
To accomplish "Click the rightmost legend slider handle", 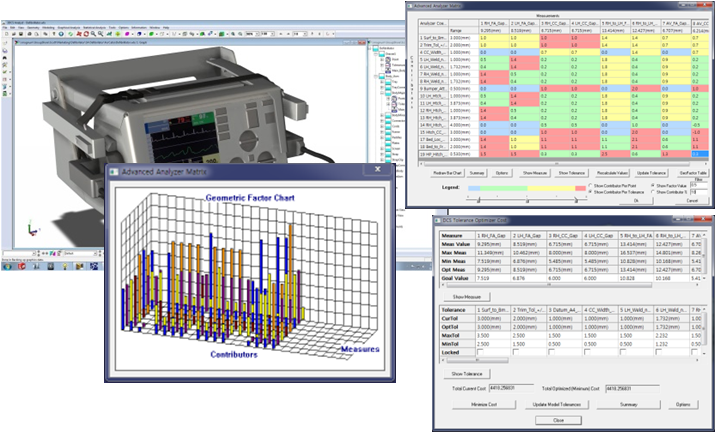I will click(x=576, y=201).
